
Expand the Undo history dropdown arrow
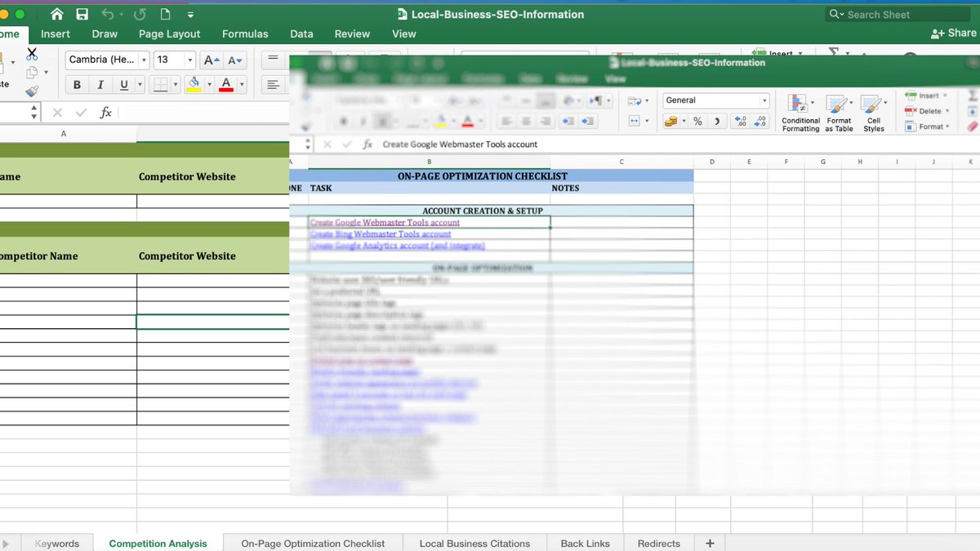(121, 15)
